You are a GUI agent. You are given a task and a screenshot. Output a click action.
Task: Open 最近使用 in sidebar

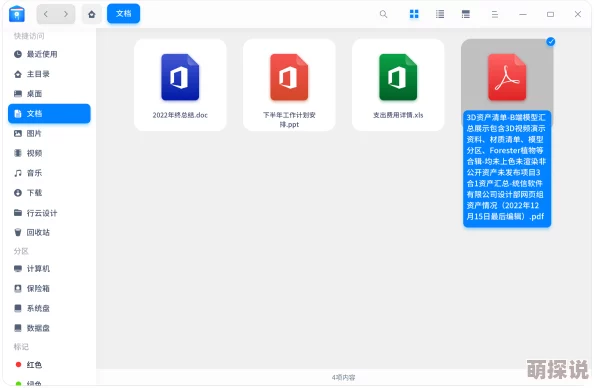pos(49,54)
